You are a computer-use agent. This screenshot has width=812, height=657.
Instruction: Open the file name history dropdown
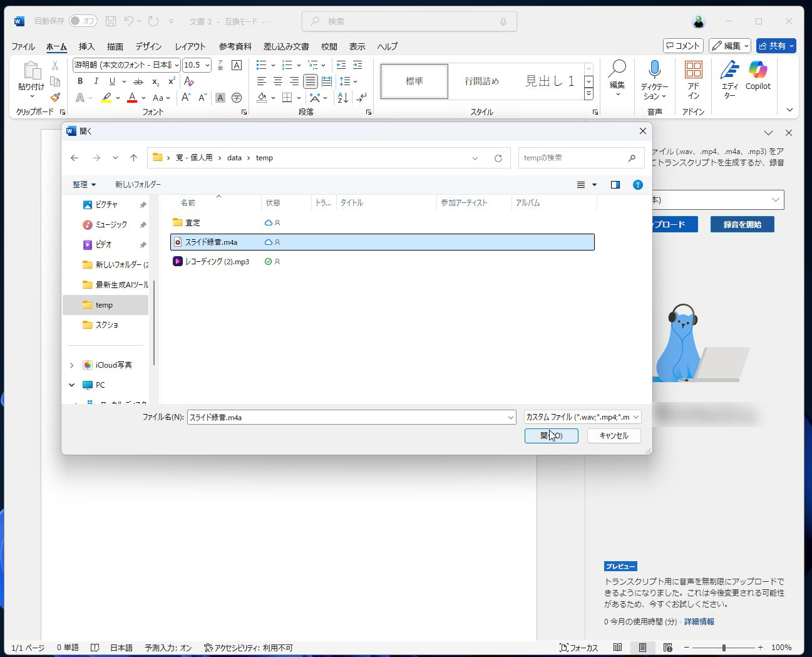511,417
